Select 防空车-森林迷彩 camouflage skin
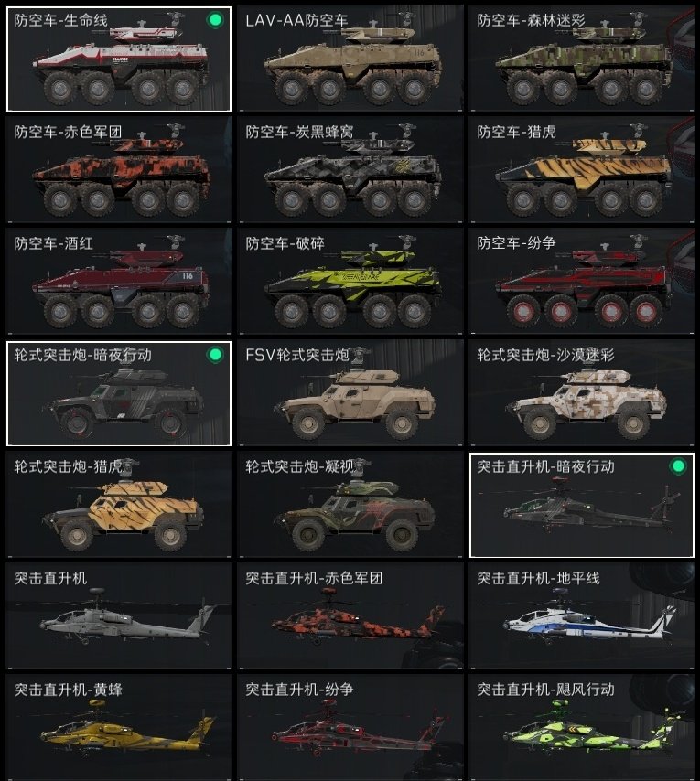Image resolution: width=700 pixels, height=781 pixels. 582,59
